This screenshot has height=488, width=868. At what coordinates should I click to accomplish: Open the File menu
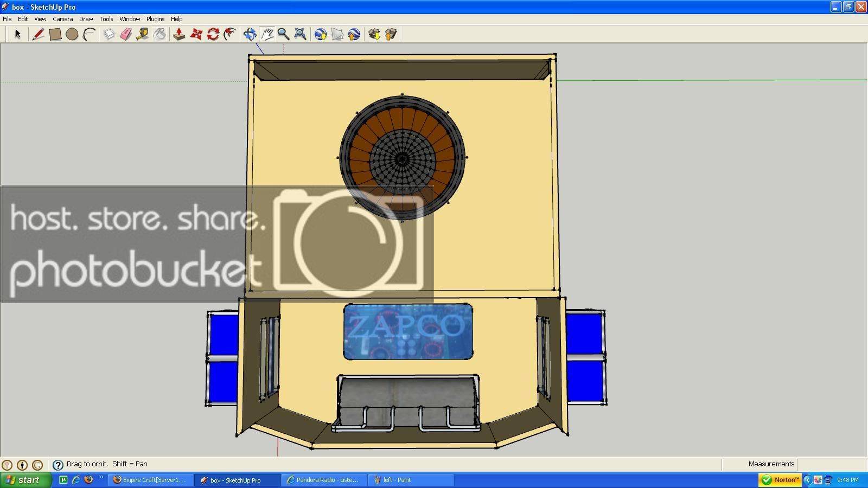coord(7,19)
